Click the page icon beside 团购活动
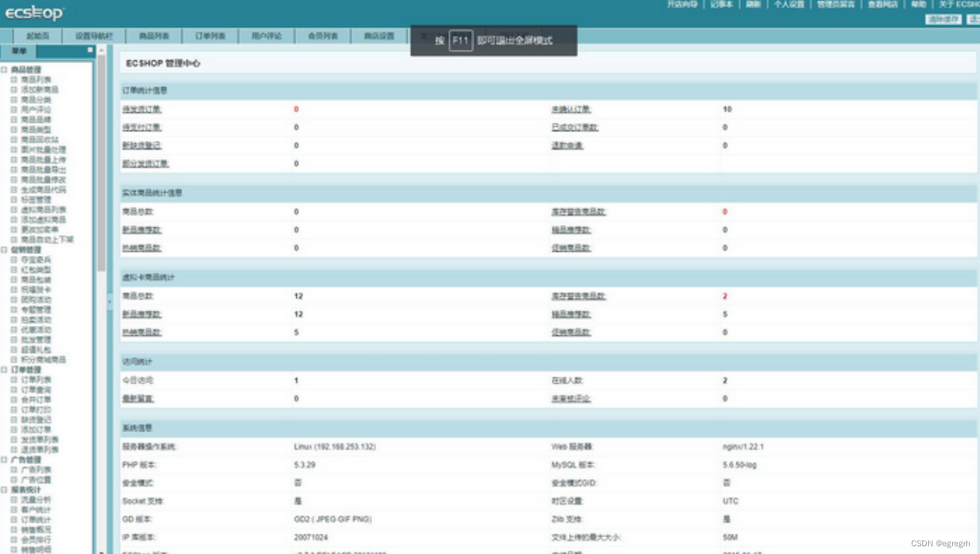This screenshot has height=554, width=980. 14,300
